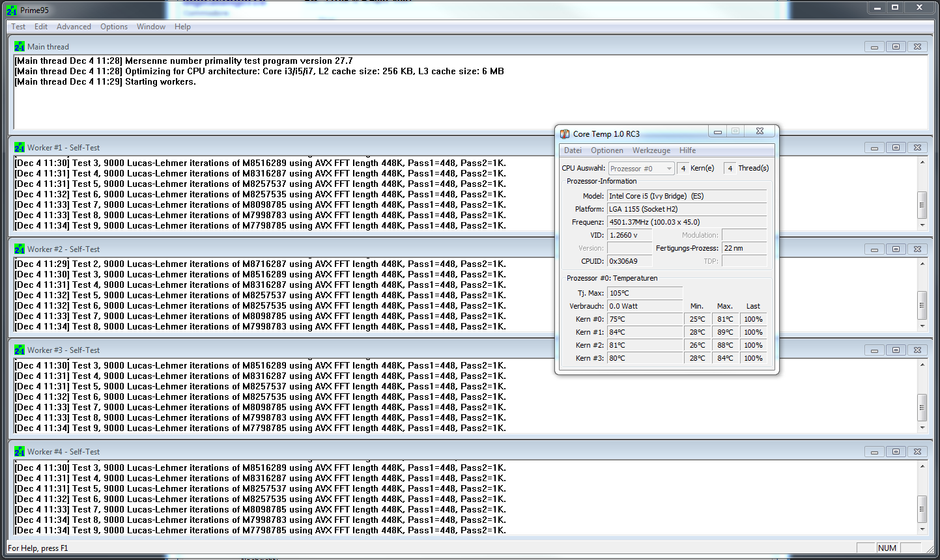Click the Main thread window icon
Screen dimensions: 940x560
click(20, 46)
